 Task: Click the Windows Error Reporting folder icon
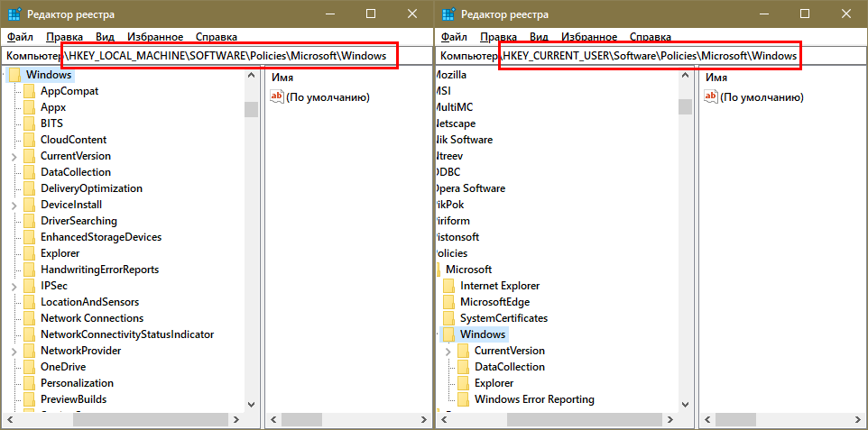[x=463, y=399]
